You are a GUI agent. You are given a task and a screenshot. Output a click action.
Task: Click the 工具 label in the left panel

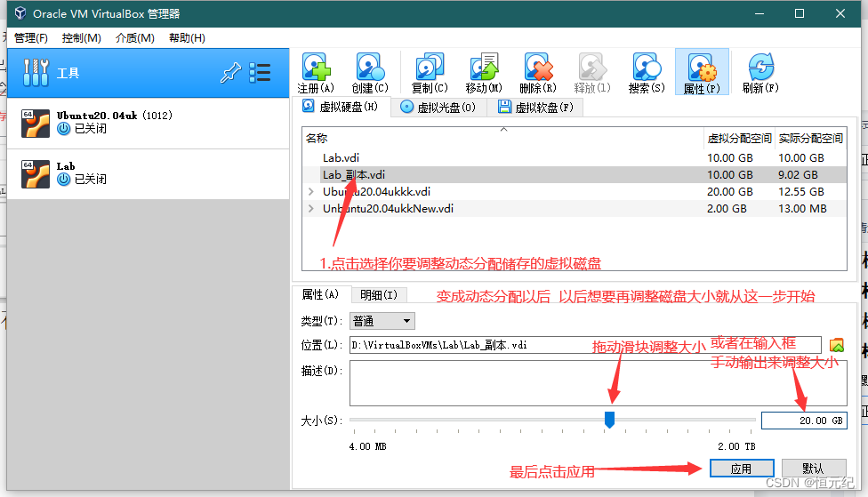click(68, 73)
